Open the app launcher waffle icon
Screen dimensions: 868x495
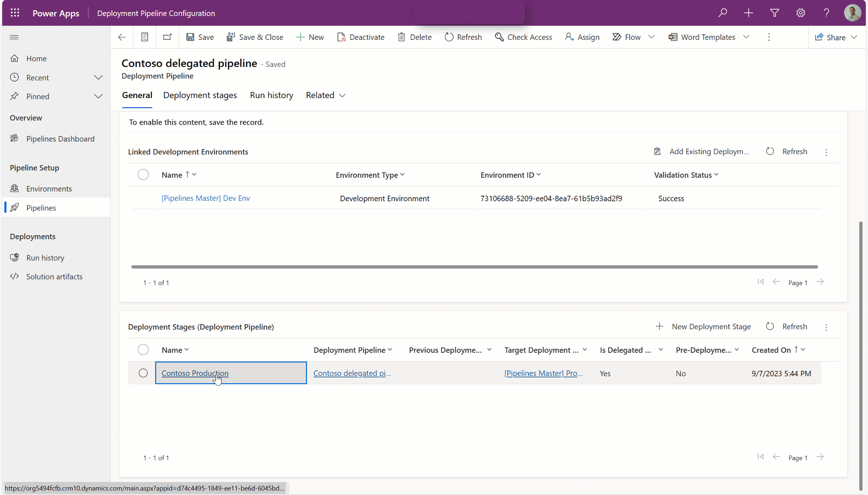(x=15, y=13)
